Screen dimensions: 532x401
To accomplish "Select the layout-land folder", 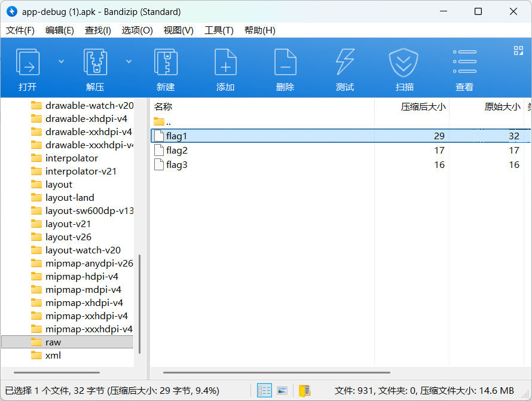I will tap(62, 197).
